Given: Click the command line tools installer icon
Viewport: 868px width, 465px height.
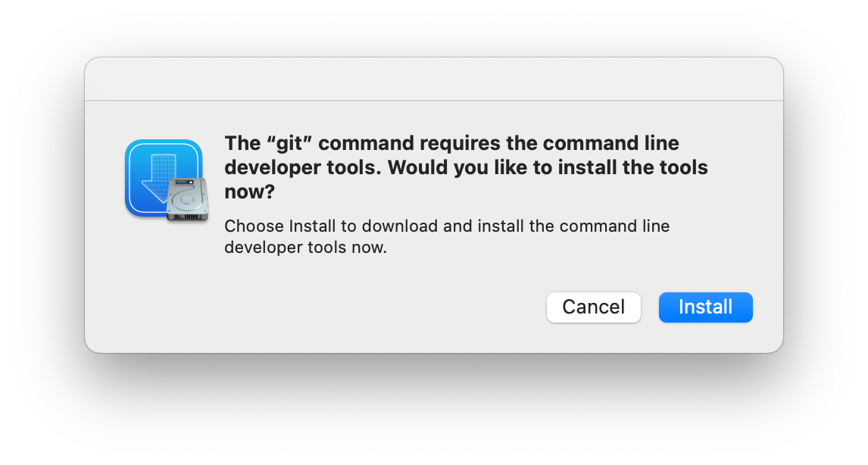Looking at the screenshot, I should point(167,180).
